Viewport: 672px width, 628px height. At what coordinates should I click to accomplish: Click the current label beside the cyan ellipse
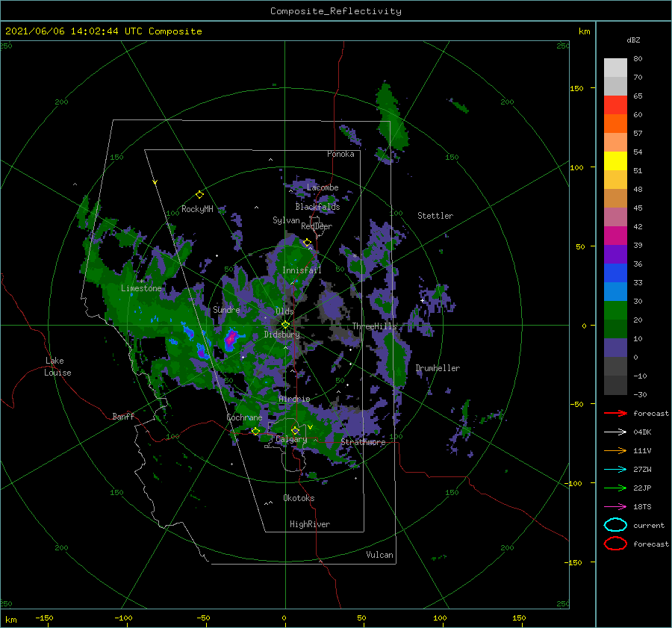click(649, 525)
